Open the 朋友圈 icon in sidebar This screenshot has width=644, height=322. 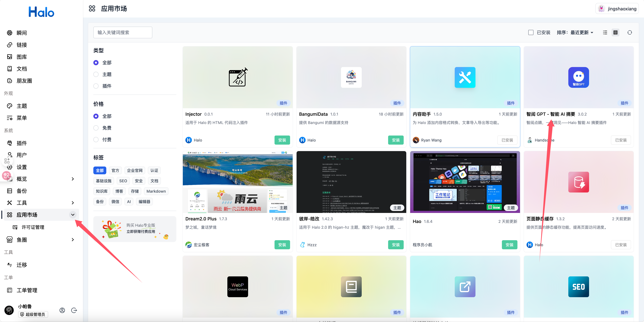tap(10, 81)
